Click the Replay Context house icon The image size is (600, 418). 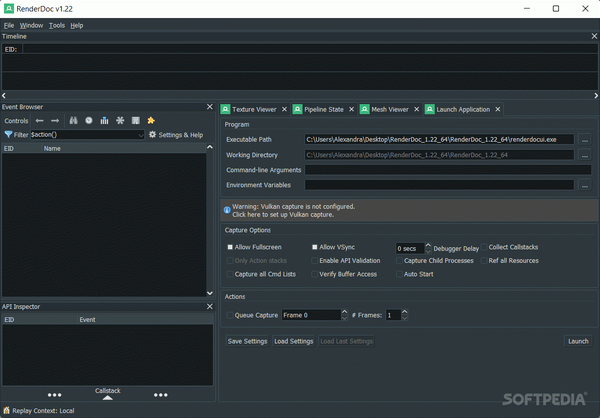7,410
